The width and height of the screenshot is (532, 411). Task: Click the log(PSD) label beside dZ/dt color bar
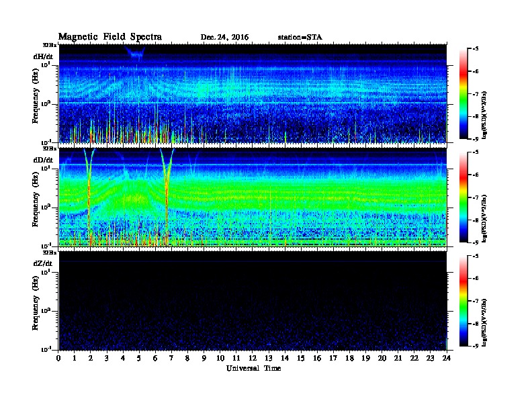pos(484,322)
